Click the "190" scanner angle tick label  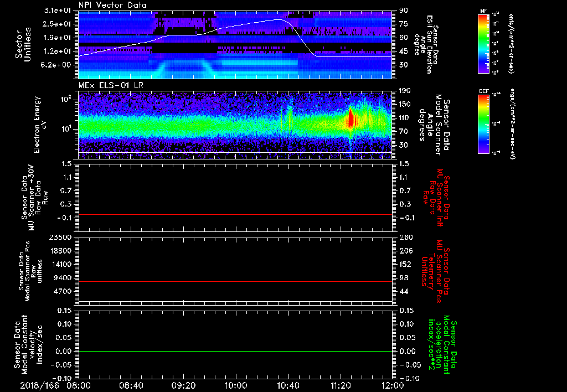405,91
